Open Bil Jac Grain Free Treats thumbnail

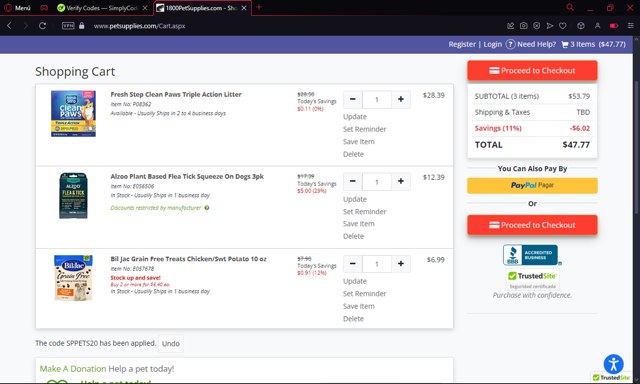73,278
